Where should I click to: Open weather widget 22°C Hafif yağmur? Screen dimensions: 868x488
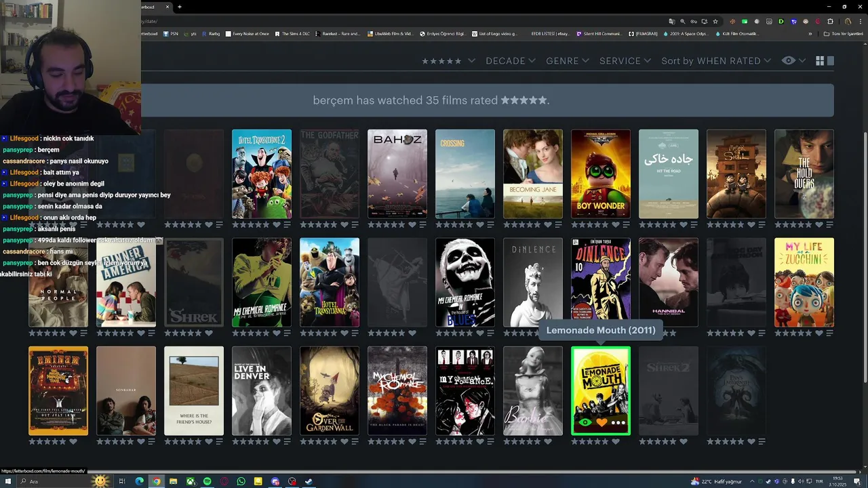coord(716,481)
